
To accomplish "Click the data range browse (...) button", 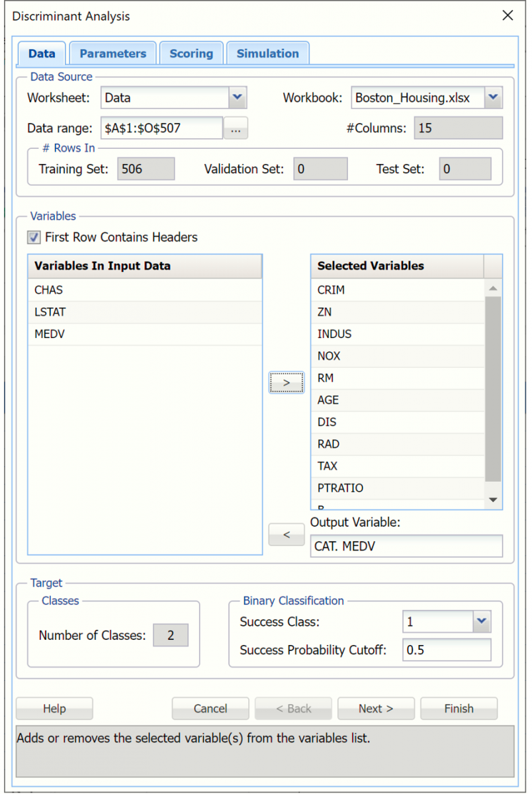I will pyautogui.click(x=236, y=128).
